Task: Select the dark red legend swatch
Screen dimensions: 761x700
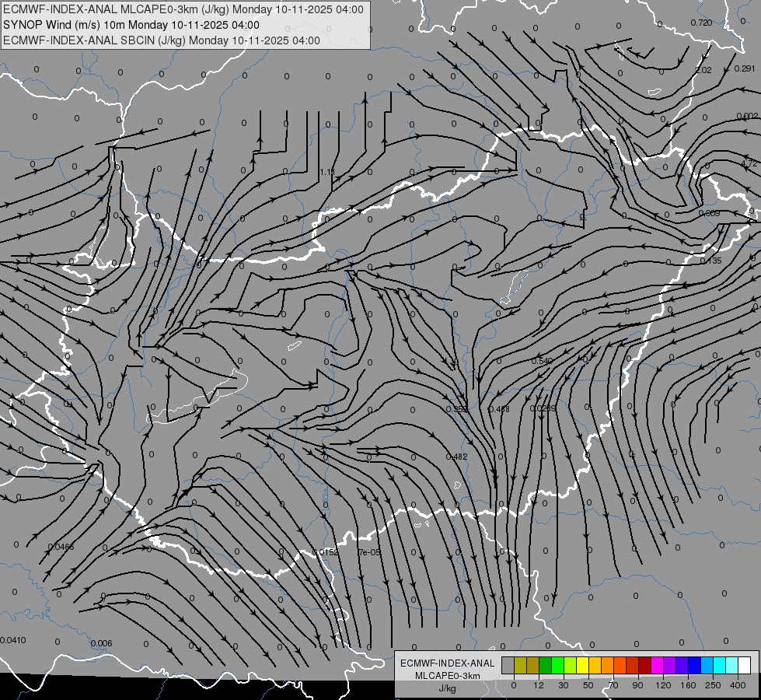Action: (644, 665)
